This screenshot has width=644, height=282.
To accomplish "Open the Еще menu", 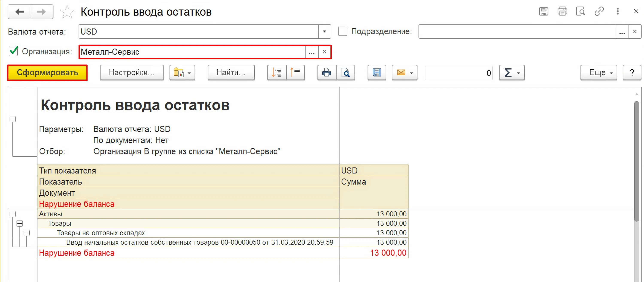I will (x=598, y=73).
